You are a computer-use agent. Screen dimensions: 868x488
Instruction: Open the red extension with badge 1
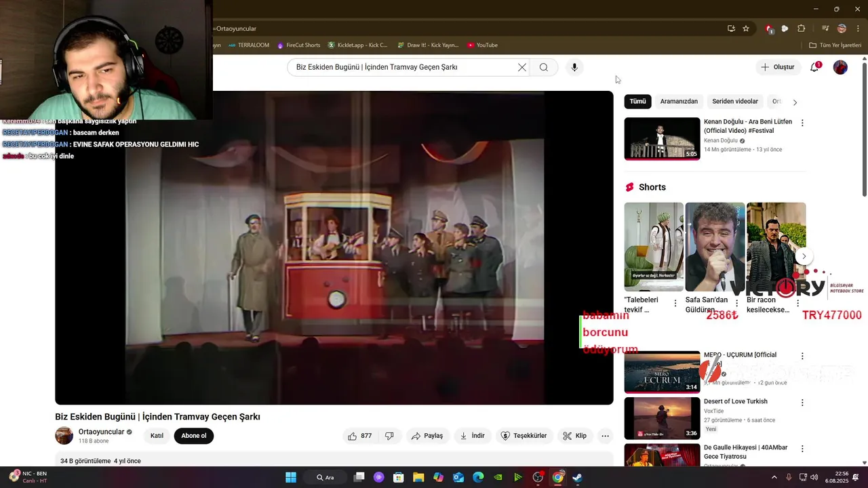[769, 28]
